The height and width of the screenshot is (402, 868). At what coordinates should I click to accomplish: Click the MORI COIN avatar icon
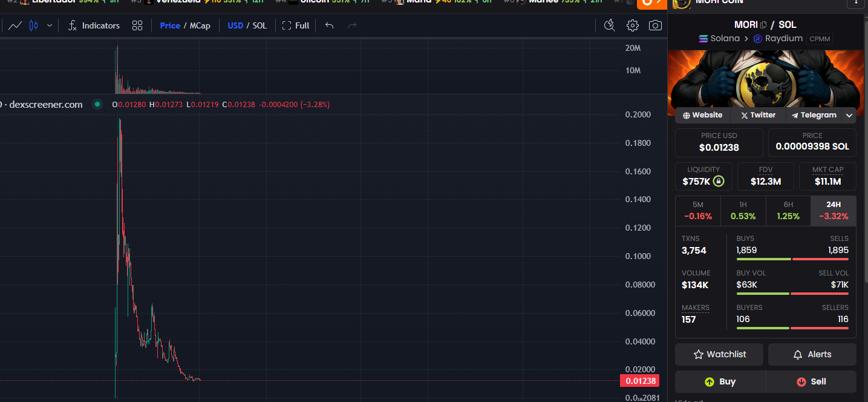(x=681, y=3)
